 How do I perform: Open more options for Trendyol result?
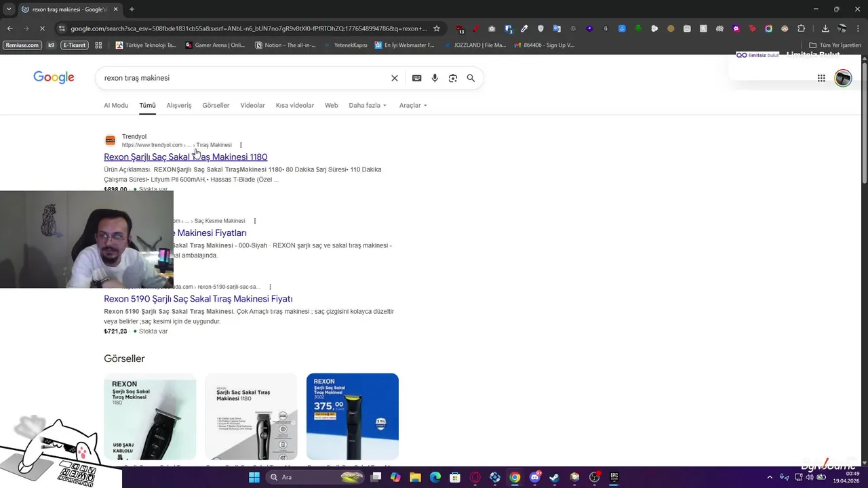tap(241, 145)
